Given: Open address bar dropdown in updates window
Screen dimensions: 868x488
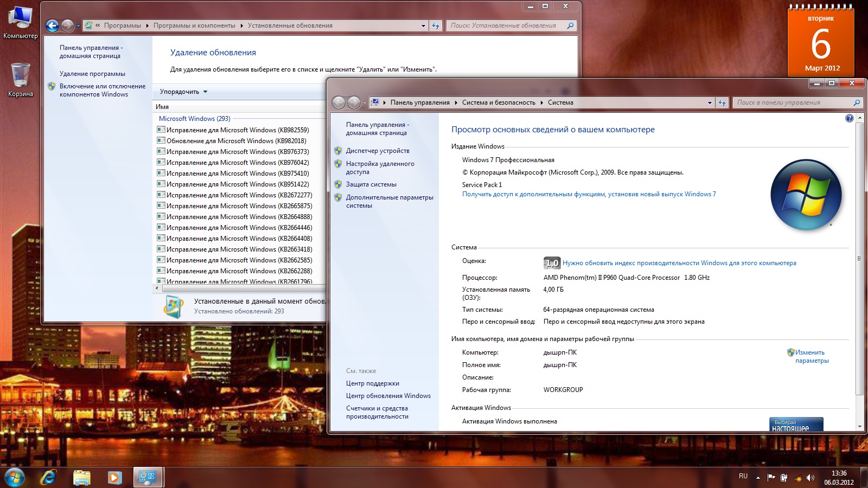Looking at the screenshot, I should tap(423, 25).
